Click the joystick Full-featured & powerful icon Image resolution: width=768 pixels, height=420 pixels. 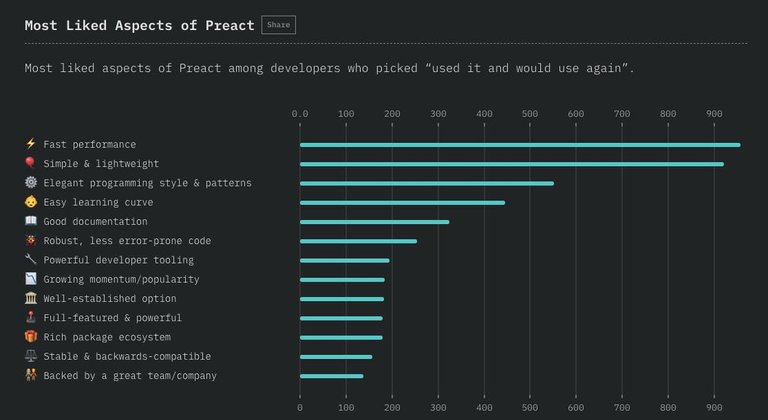click(x=31, y=318)
